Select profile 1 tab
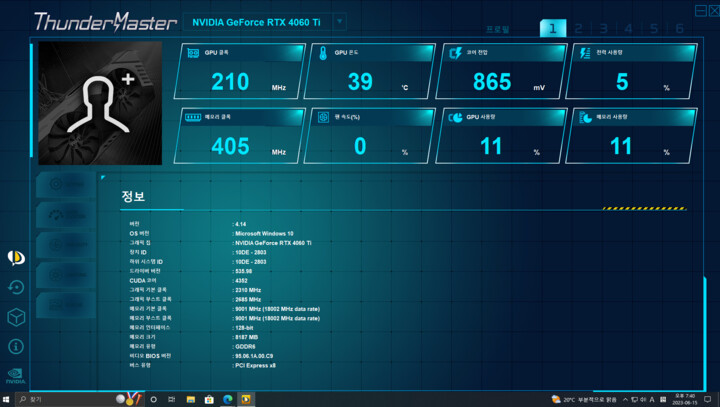 (x=553, y=28)
